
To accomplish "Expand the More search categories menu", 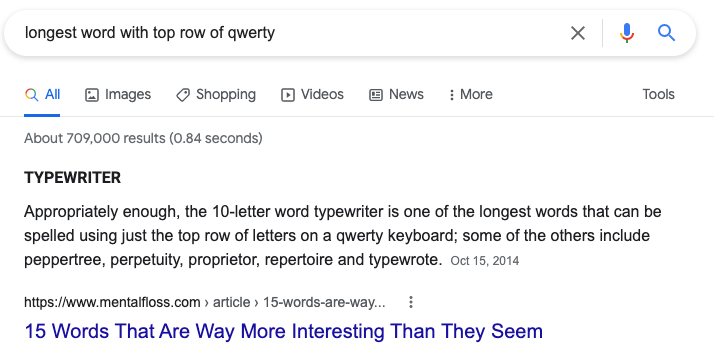I will point(471,95).
